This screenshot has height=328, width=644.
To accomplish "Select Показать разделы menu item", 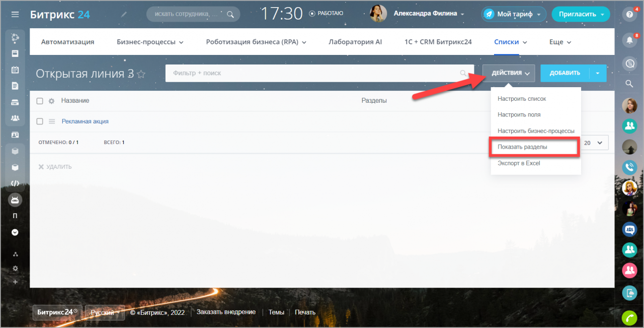I will click(x=522, y=147).
